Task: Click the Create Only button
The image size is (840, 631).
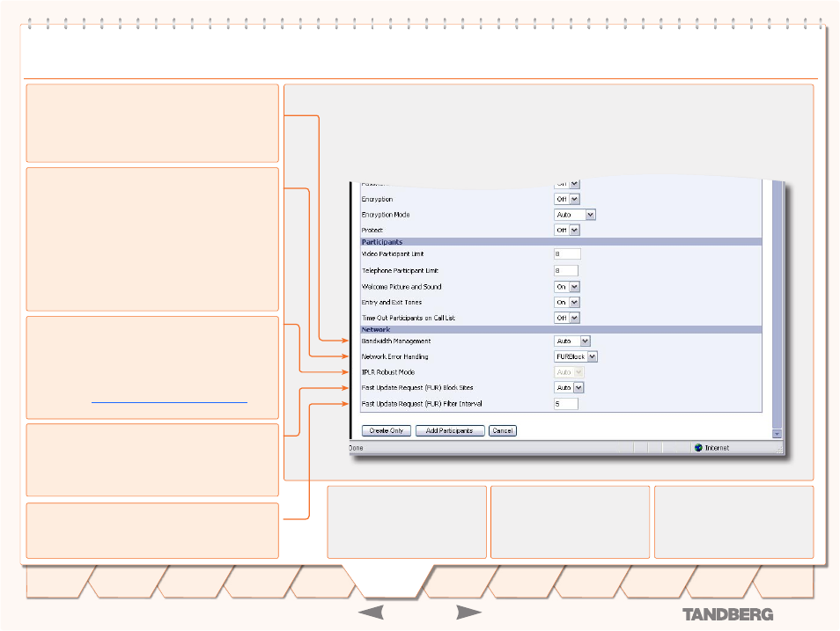Action: [387, 430]
